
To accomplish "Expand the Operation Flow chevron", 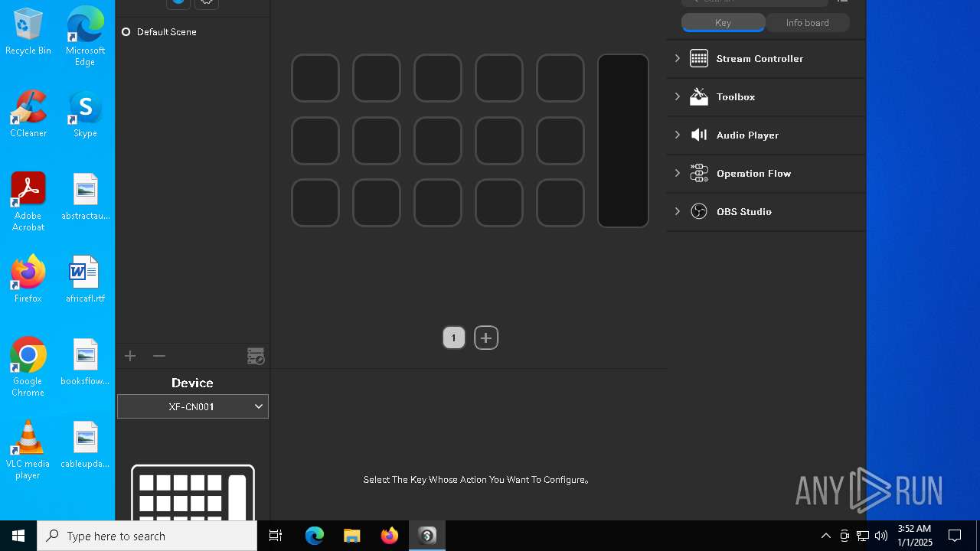I will [678, 173].
